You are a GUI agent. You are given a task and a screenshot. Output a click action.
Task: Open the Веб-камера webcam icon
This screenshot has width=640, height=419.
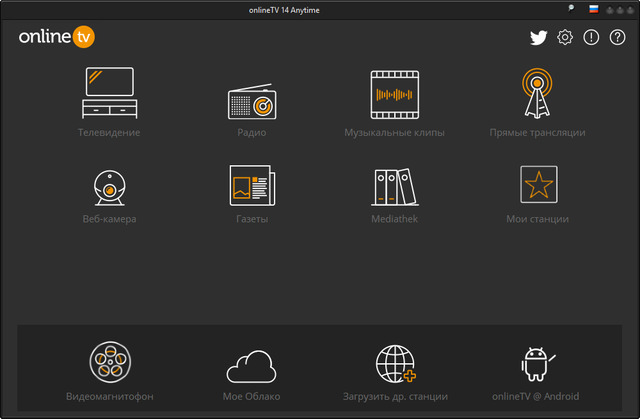coord(108,185)
